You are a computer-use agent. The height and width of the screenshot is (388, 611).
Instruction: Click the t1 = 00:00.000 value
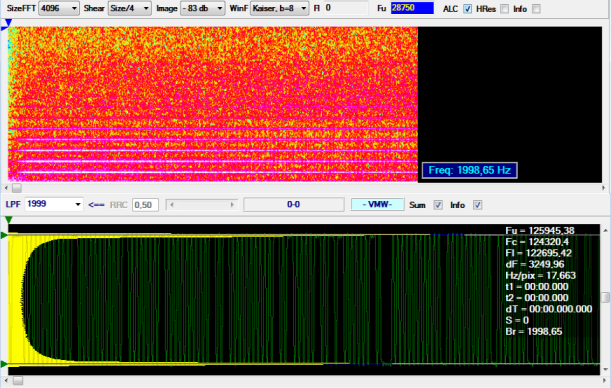537,287
